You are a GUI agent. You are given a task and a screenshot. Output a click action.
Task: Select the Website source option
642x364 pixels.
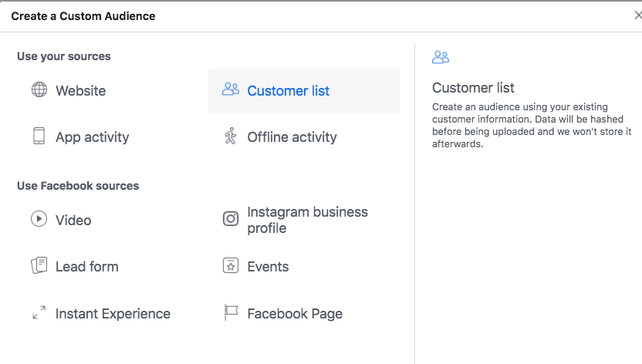[81, 90]
